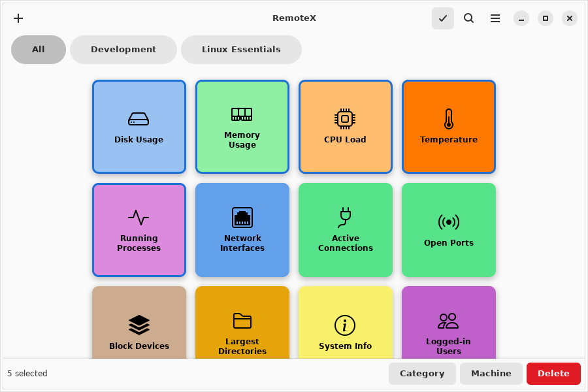Click the Open Ports broadcast icon

click(x=448, y=222)
